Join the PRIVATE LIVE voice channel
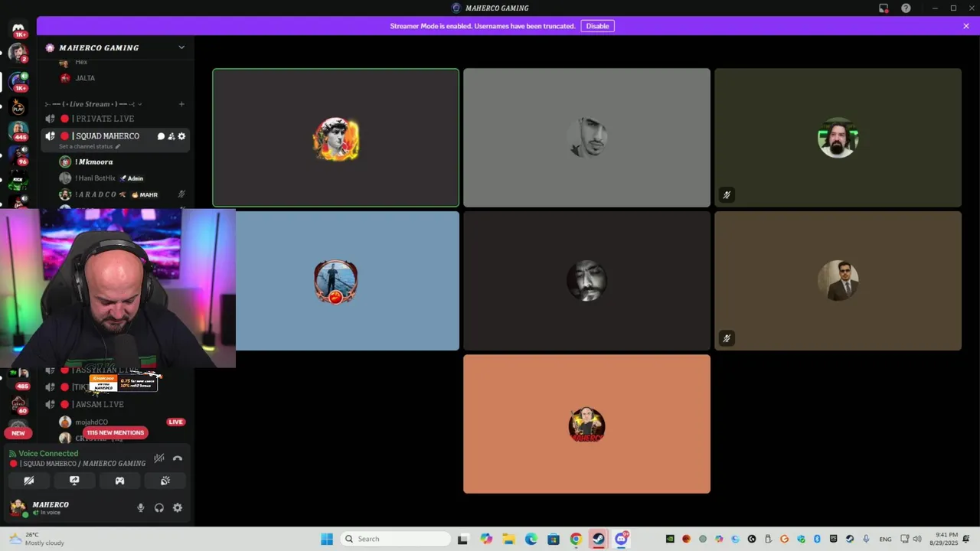 coord(115,119)
